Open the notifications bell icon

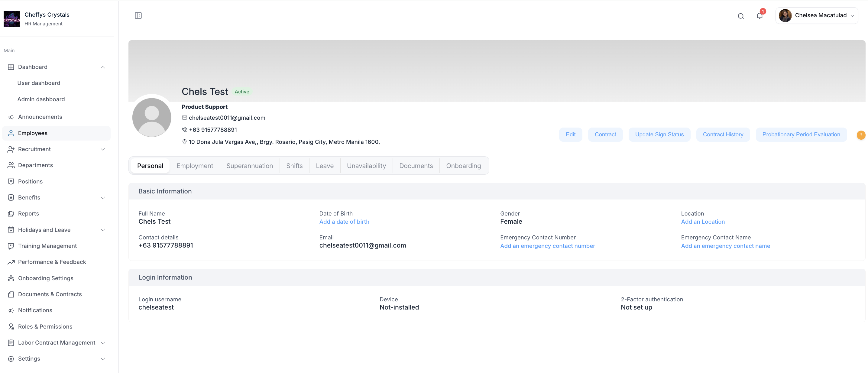pos(759,16)
